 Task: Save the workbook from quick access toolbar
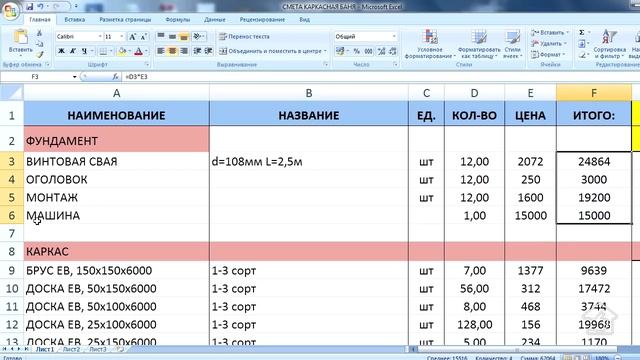(x=29, y=7)
